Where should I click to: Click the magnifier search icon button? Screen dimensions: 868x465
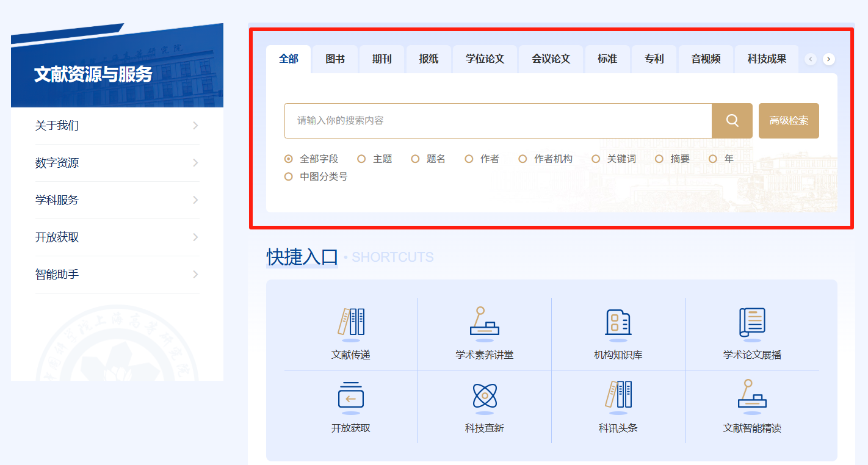point(732,121)
